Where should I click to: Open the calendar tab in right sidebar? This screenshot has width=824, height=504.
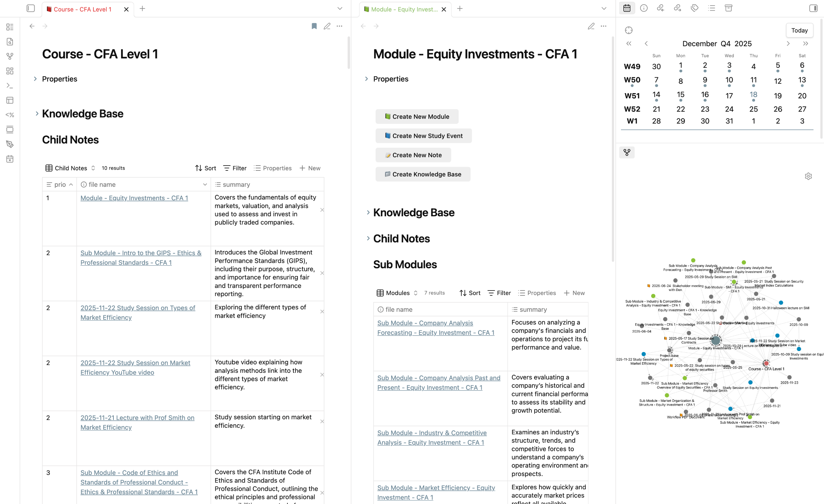627,8
